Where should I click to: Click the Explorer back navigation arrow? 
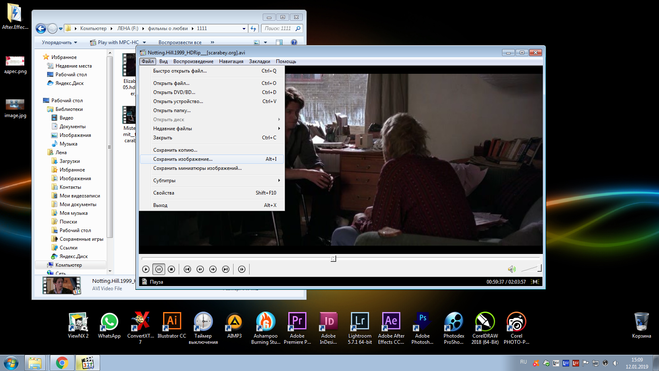(41, 29)
